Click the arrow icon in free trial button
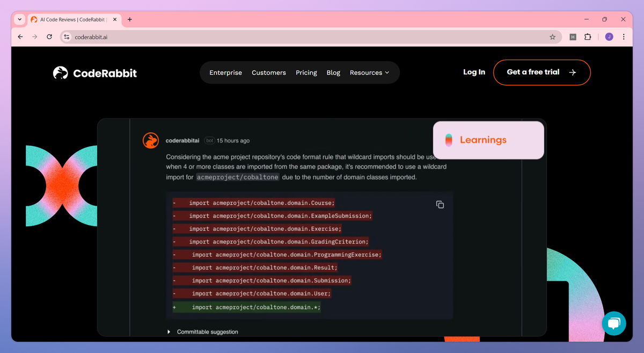Image resolution: width=644 pixels, height=353 pixels. [573, 73]
